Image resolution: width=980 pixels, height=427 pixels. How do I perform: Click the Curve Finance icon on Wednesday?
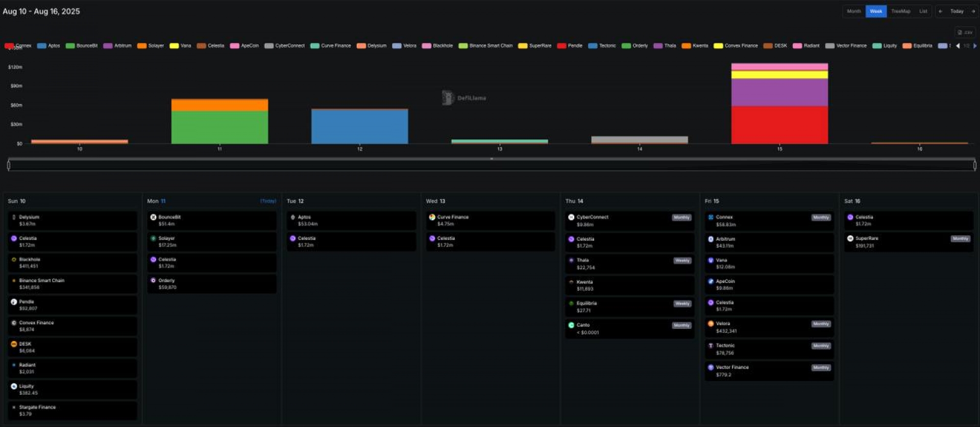(x=432, y=217)
